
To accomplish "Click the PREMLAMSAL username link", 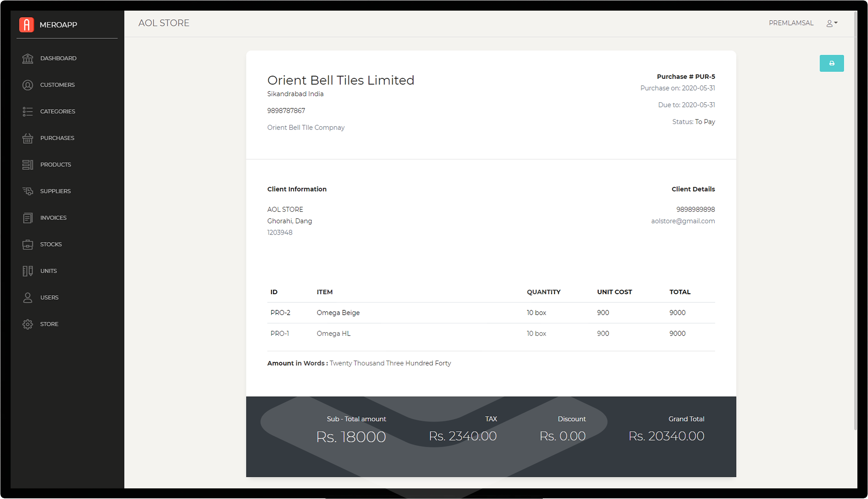I will point(791,23).
